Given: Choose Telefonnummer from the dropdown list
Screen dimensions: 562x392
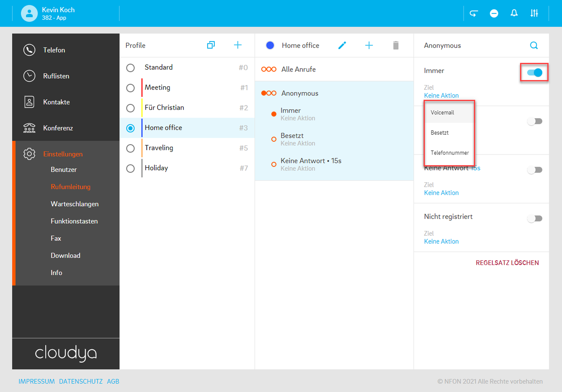Looking at the screenshot, I should coord(450,153).
